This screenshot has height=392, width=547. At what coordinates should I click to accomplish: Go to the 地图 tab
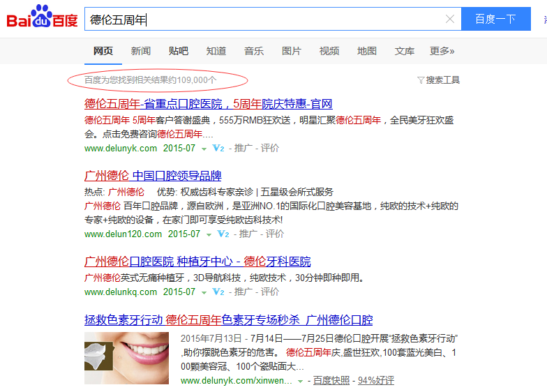click(367, 51)
